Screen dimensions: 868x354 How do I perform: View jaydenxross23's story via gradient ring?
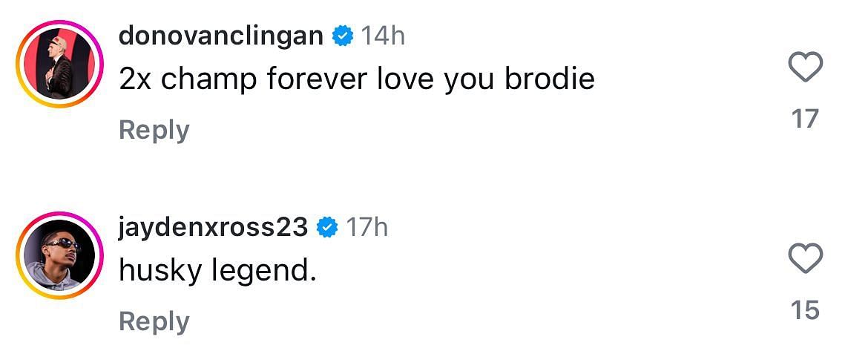[60, 255]
